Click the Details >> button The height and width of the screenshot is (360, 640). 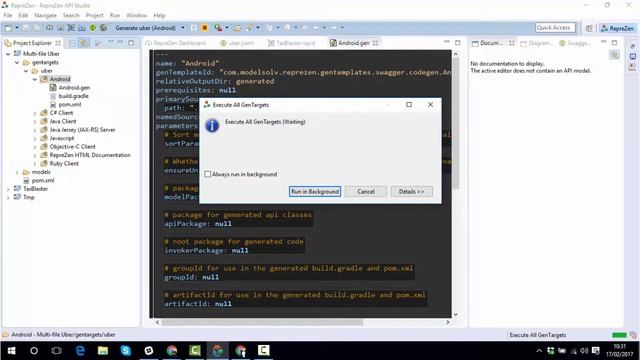(411, 191)
